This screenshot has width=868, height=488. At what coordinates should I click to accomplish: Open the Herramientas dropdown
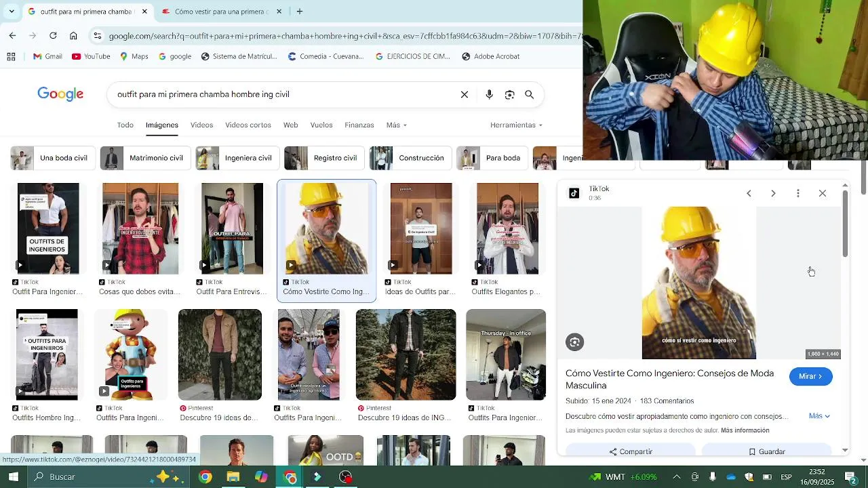516,125
